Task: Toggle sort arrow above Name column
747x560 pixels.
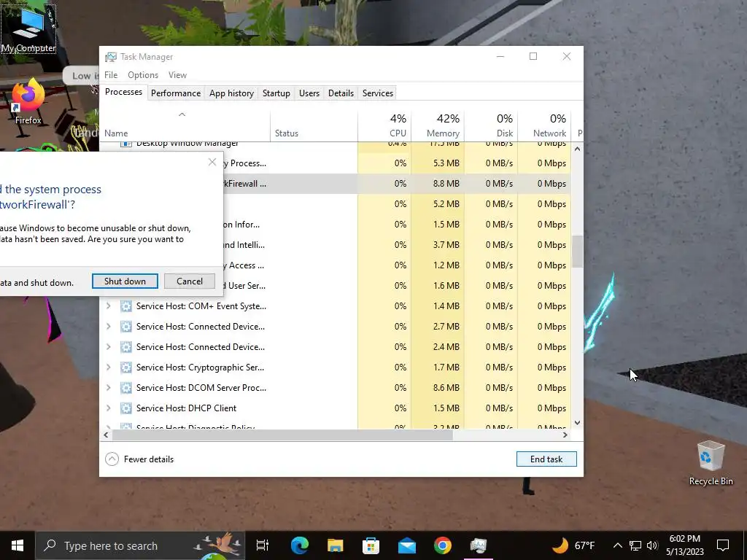Action: [182, 114]
